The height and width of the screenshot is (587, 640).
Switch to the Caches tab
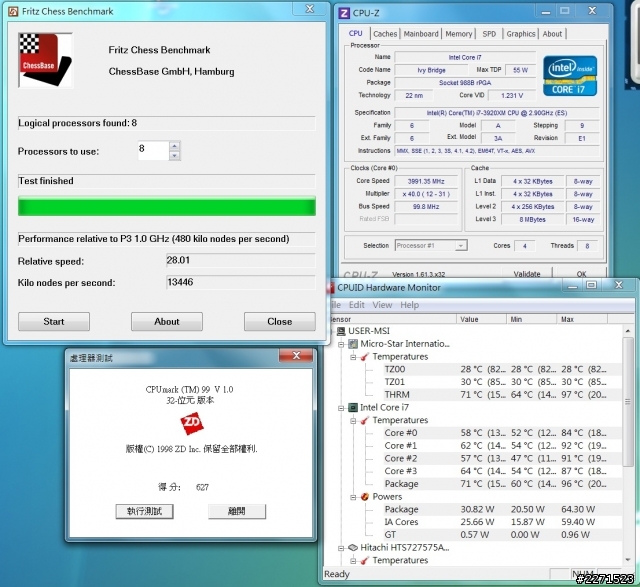tap(385, 34)
